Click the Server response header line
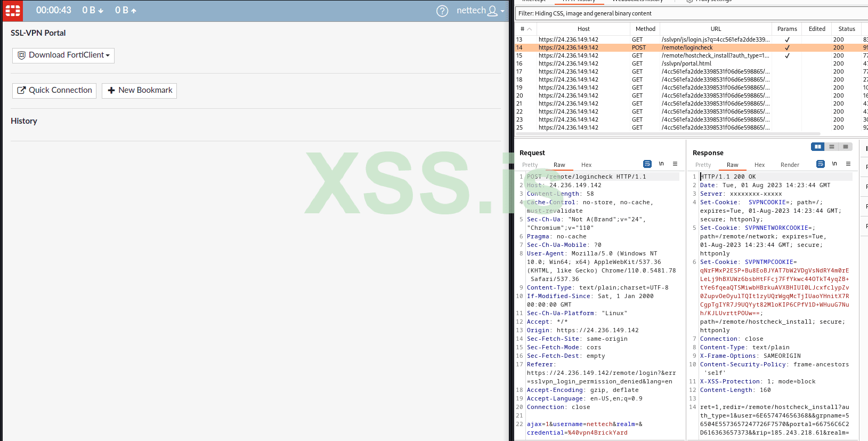The image size is (868, 441). point(741,194)
